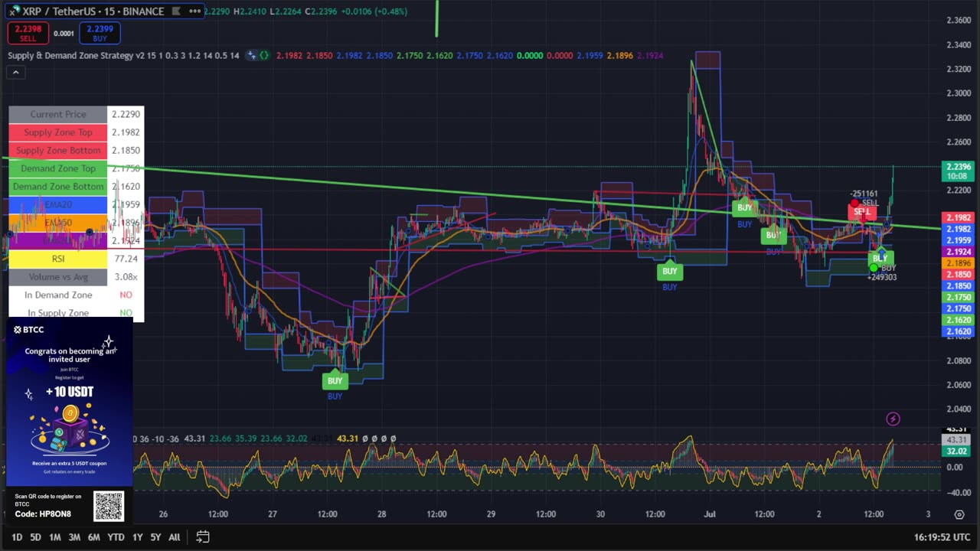The width and height of the screenshot is (980, 551).
Task: Select the 1Y time range
Action: click(137, 537)
